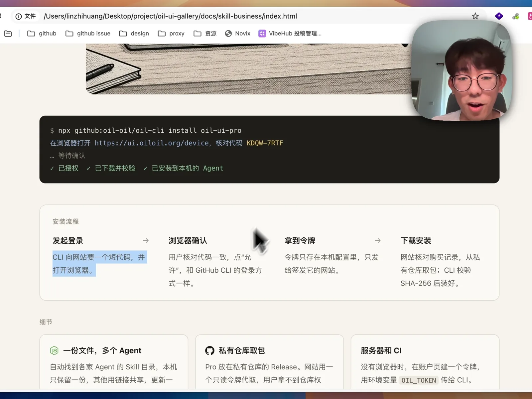
Task: Click the 浏览器确认 step heading
Action: tap(188, 240)
